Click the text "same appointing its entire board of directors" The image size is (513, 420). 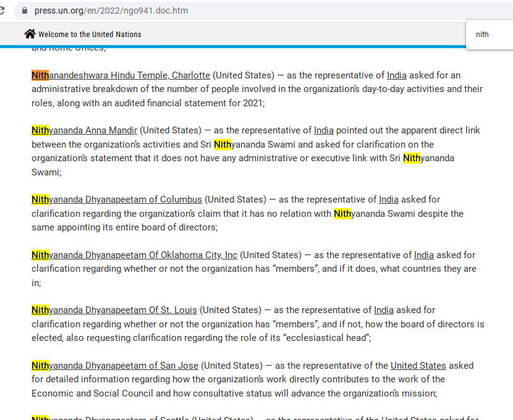124,227
